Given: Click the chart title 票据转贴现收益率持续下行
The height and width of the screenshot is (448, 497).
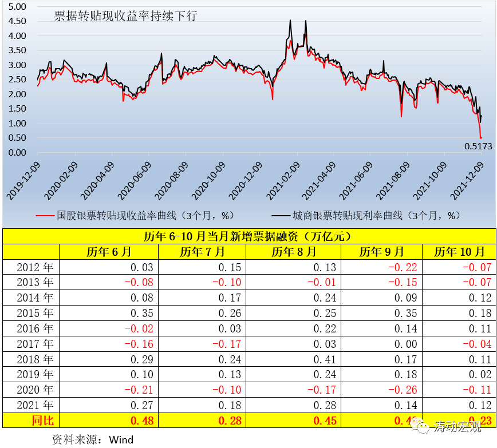Looking at the screenshot, I should 125,16.
